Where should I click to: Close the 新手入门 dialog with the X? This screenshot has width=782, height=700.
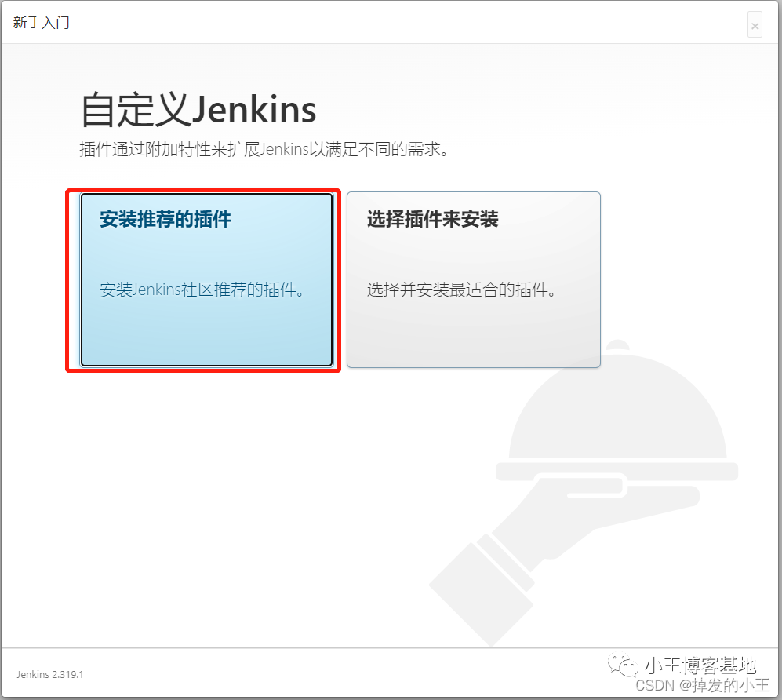(755, 25)
